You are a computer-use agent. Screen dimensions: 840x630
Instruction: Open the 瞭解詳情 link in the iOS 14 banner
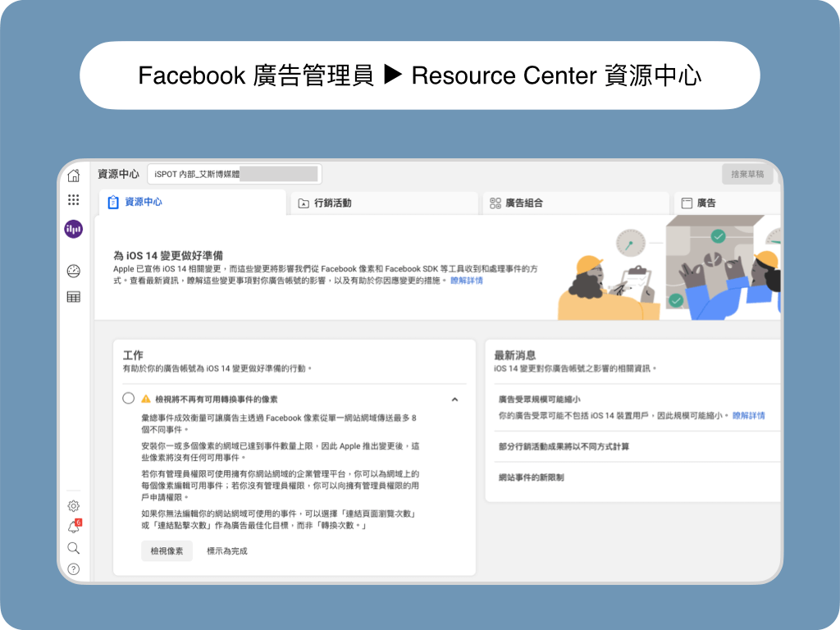tap(467, 281)
